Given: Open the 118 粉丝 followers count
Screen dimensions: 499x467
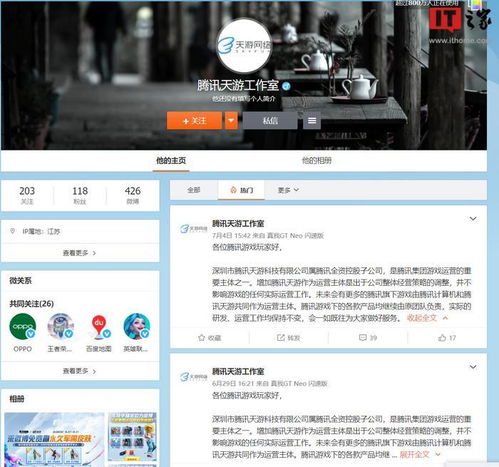Looking at the screenshot, I should [80, 195].
